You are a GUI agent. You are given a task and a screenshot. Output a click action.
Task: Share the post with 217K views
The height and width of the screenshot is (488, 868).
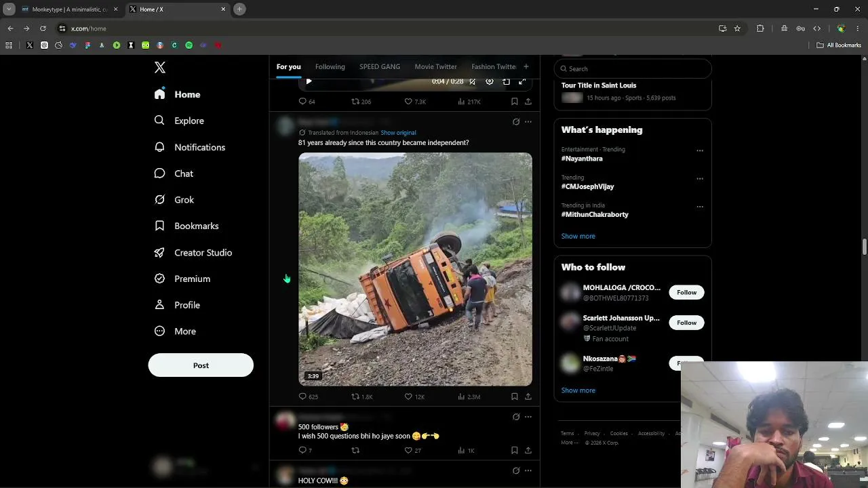(x=528, y=102)
